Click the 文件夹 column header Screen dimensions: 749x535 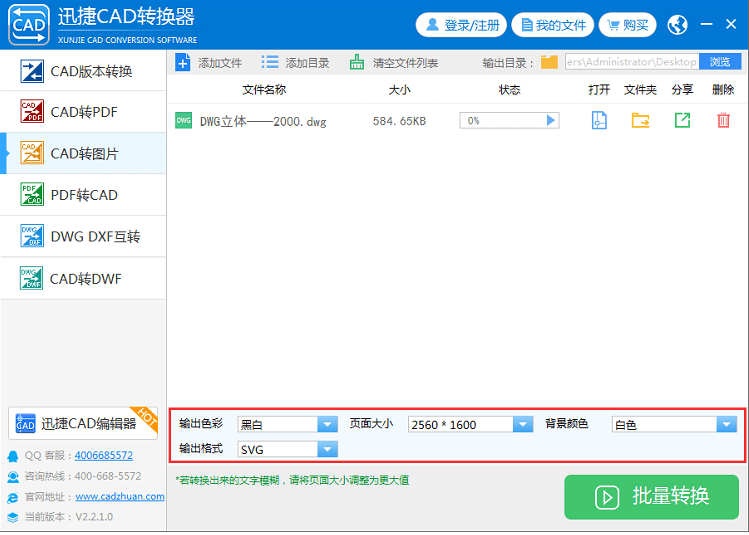point(640,89)
